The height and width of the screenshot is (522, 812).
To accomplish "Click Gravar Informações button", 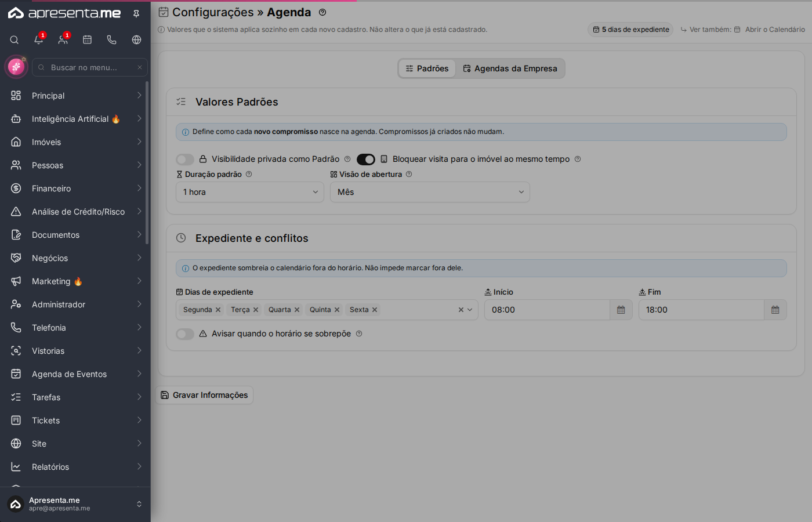I will click(204, 395).
